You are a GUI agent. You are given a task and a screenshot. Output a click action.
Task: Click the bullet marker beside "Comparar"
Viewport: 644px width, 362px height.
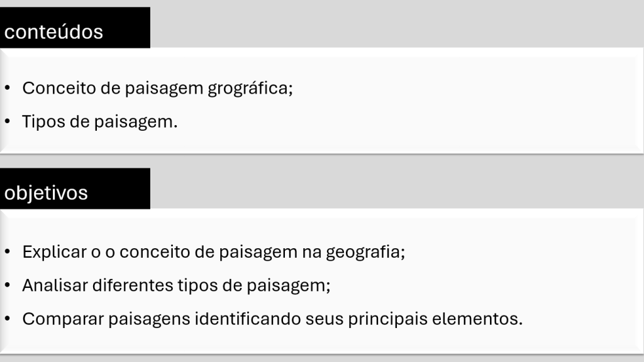pos(7,319)
